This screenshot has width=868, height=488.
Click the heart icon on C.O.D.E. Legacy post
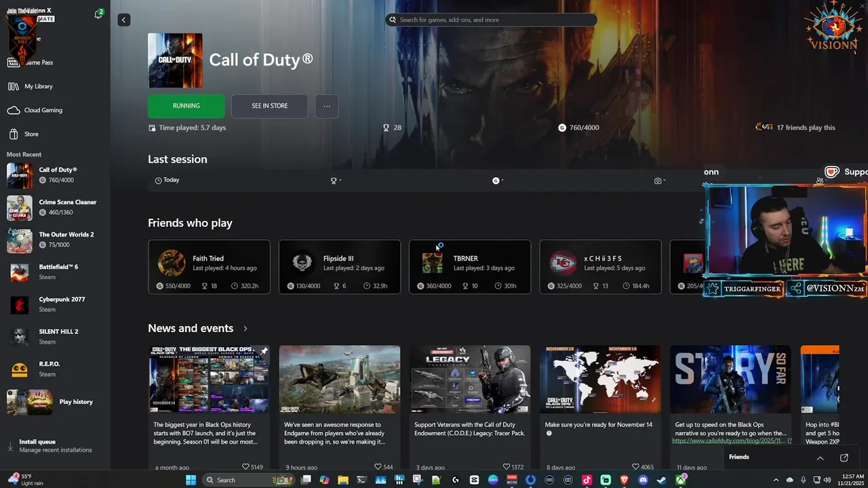[x=506, y=467]
